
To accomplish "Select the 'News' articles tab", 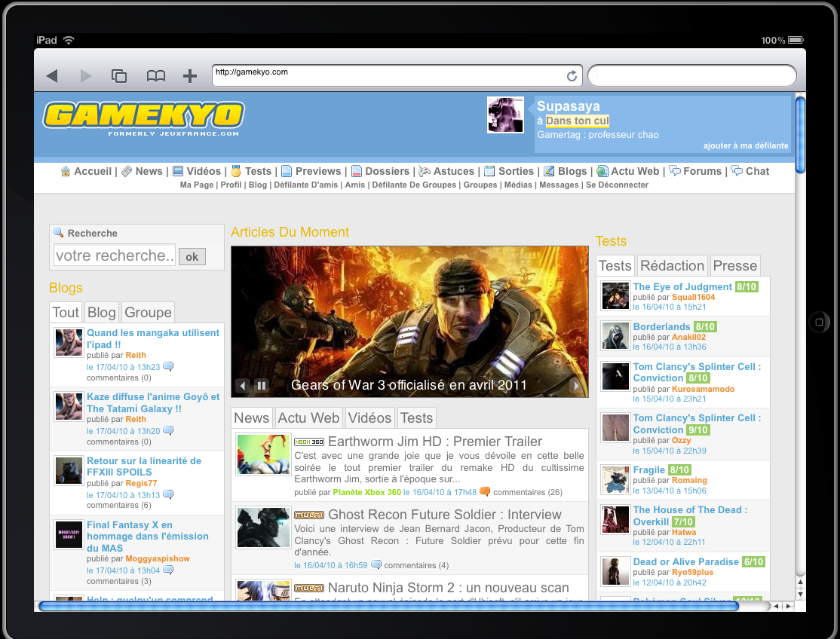I will tap(251, 418).
